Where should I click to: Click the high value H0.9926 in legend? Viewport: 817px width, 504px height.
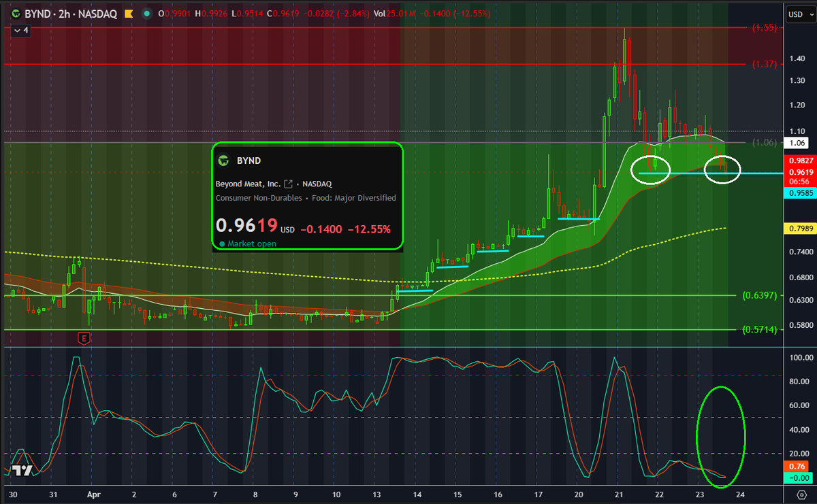(212, 14)
